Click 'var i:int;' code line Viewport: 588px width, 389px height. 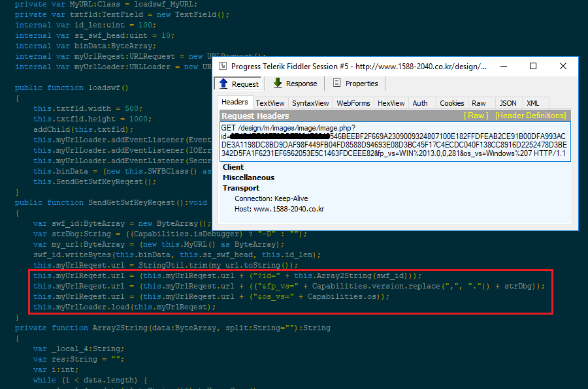click(x=56, y=369)
